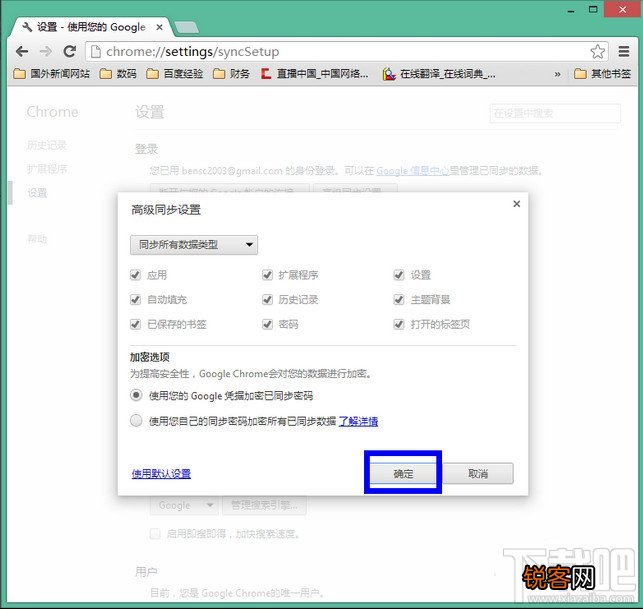Image resolution: width=643 pixels, height=609 pixels.
Task: Open the 国外新闻网站 bookmark folder
Action: pos(52,74)
